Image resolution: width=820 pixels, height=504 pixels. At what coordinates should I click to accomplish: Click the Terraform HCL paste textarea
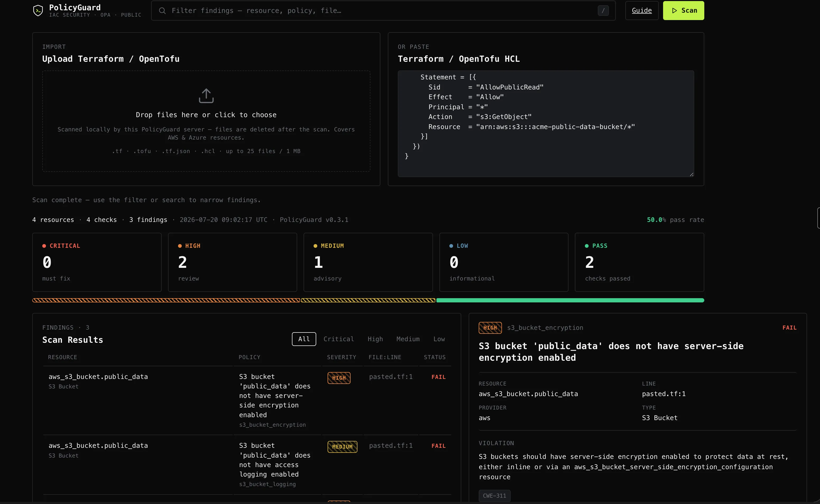[546, 124]
